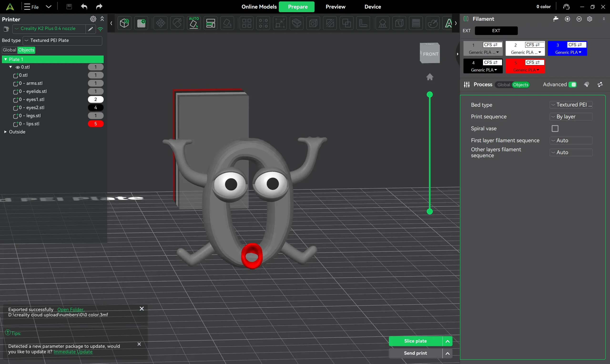The height and width of the screenshot is (364, 610).
Task: Edit printer preset pencil icon
Action: (x=91, y=29)
